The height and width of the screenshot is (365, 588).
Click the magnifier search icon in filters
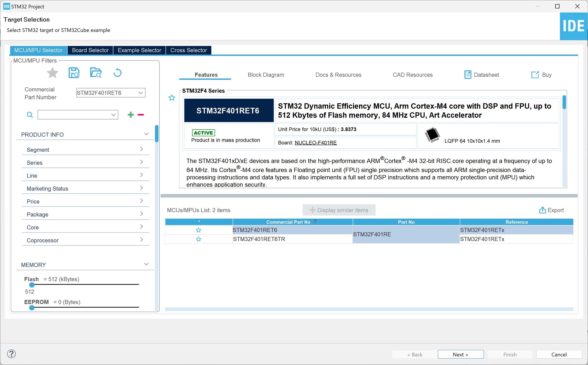pyautogui.click(x=30, y=115)
